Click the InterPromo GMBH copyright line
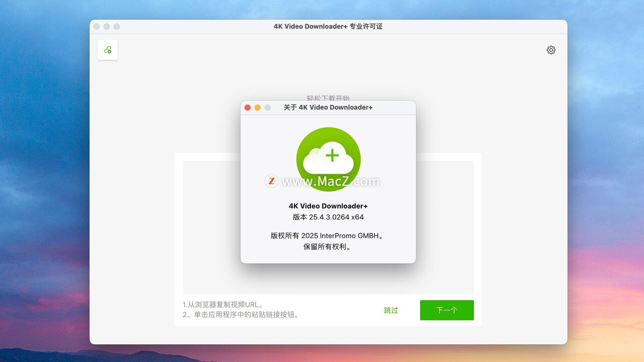The image size is (644, 362). [x=327, y=236]
